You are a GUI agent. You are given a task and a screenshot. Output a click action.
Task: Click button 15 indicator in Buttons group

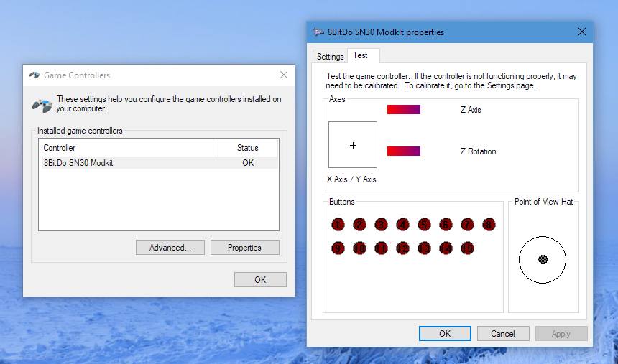(467, 248)
